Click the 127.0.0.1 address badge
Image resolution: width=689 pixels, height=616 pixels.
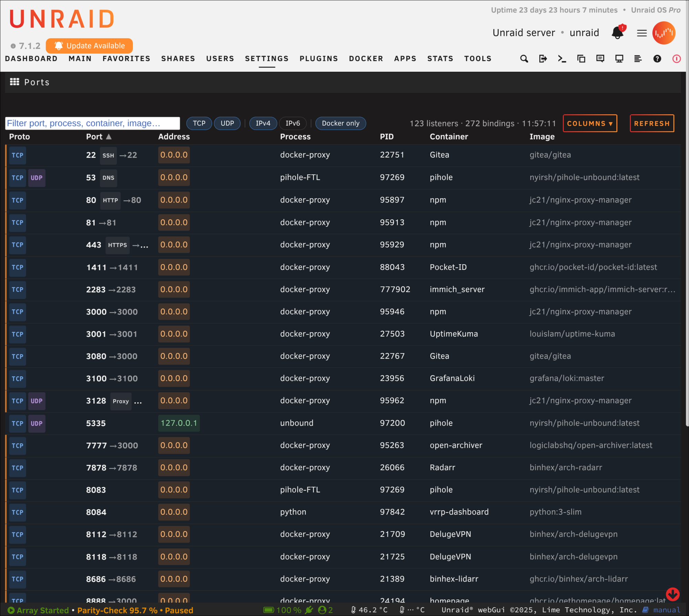(179, 423)
